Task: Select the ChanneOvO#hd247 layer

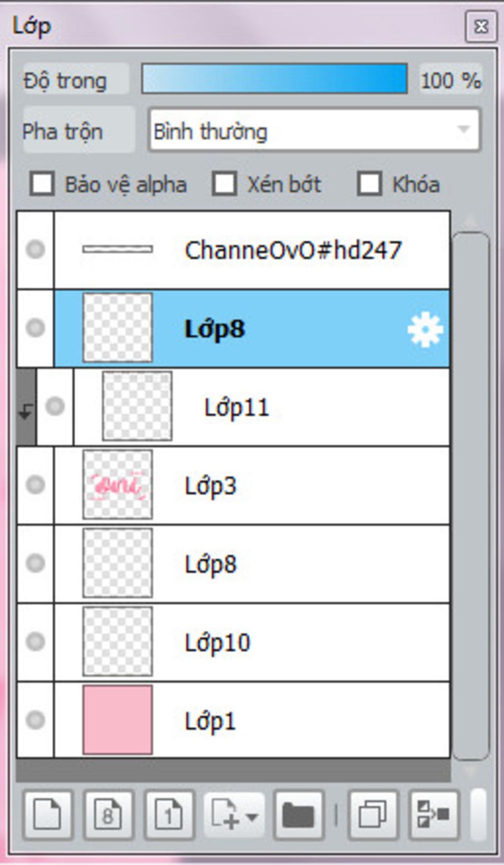Action: tap(233, 250)
